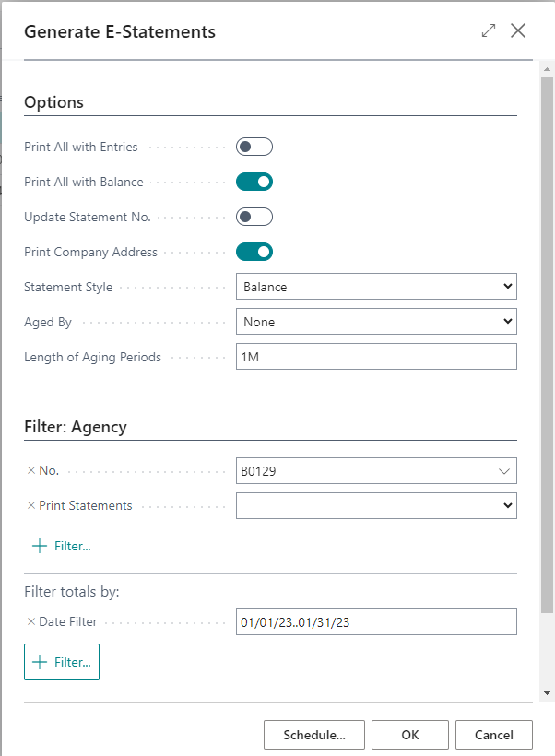Enable Print All with Entries
This screenshot has height=756, width=555.
pyautogui.click(x=254, y=147)
